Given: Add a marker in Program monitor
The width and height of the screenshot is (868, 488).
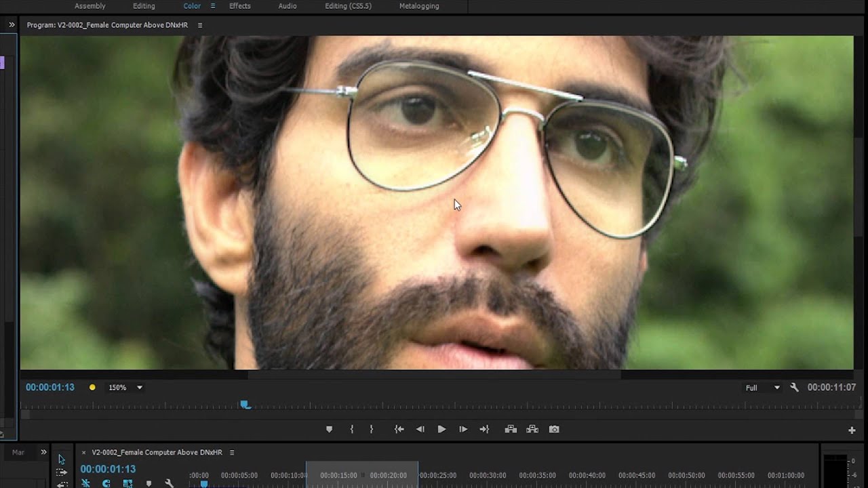Looking at the screenshot, I should click(329, 429).
